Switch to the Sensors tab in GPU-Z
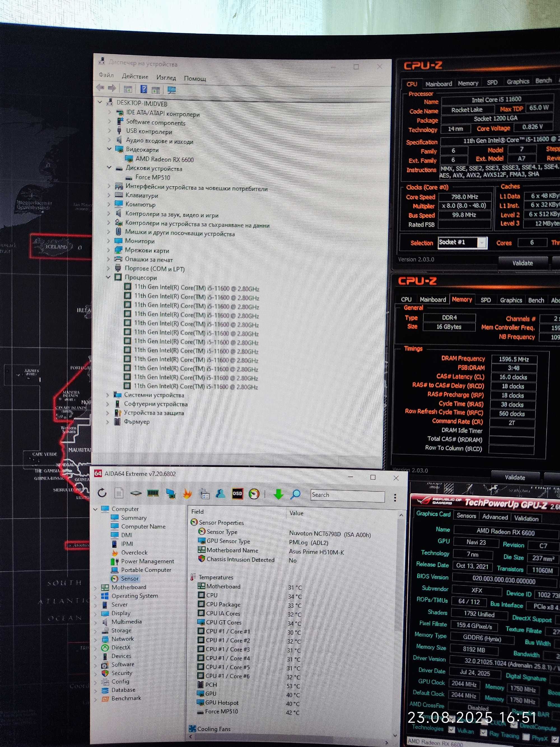The image size is (560, 747). click(466, 516)
